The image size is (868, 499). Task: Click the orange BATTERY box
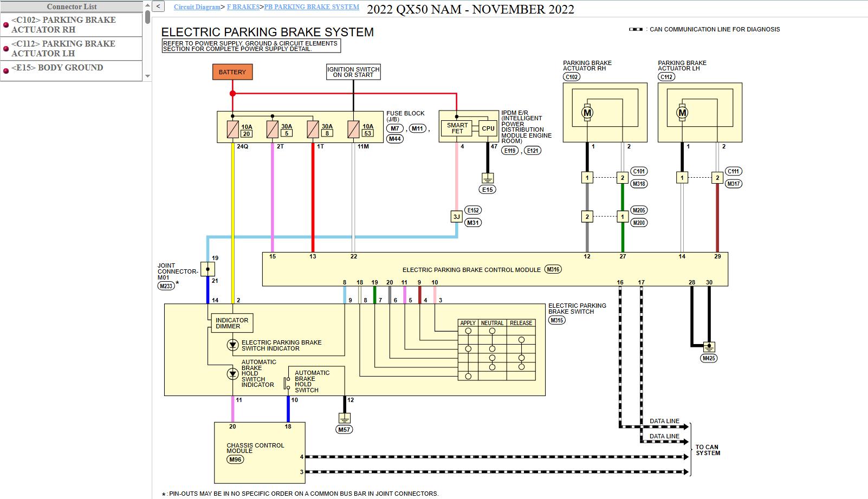tap(232, 72)
